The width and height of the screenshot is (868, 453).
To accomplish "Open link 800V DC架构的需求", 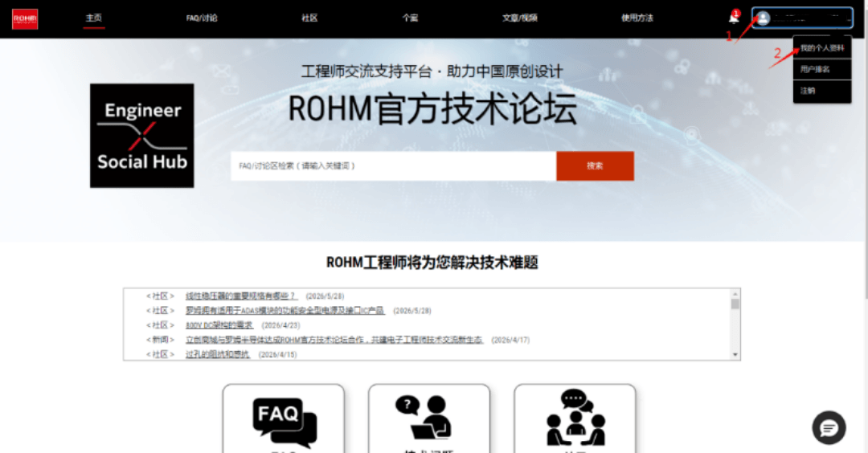I will 219,325.
